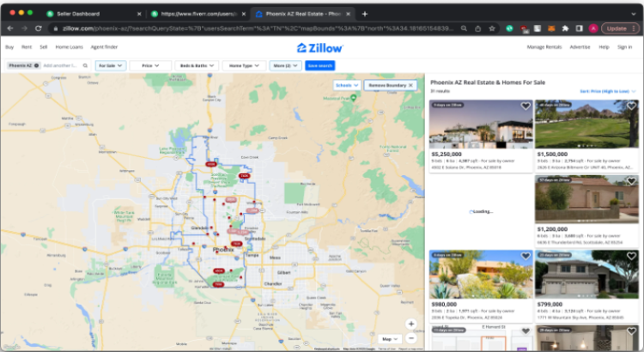Click heart icon on $980,000 listing
This screenshot has height=352, width=644.
click(526, 257)
